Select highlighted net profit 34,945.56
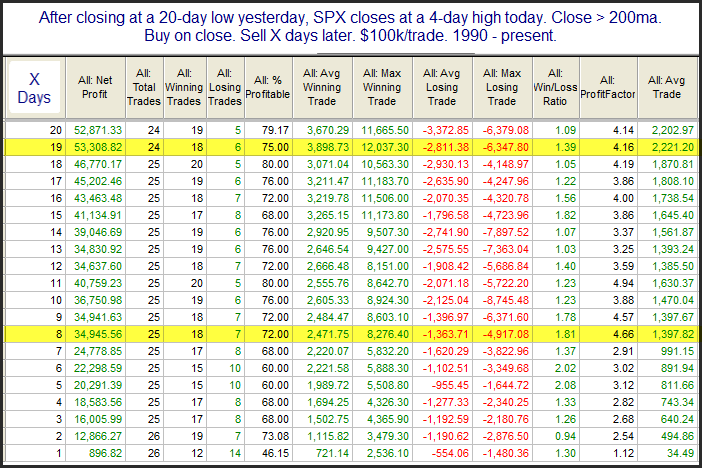Screen dimensions: 702x468 (98, 335)
